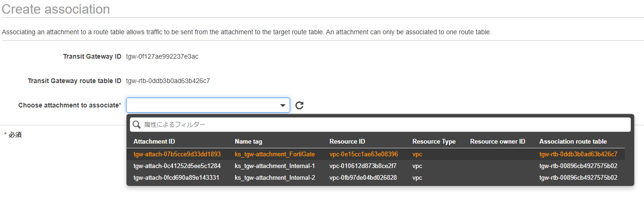Click Transit Gateway ID value tgw-0f127ae992237e3ac
Image resolution: width=644 pixels, height=199 pixels.
pyautogui.click(x=162, y=56)
